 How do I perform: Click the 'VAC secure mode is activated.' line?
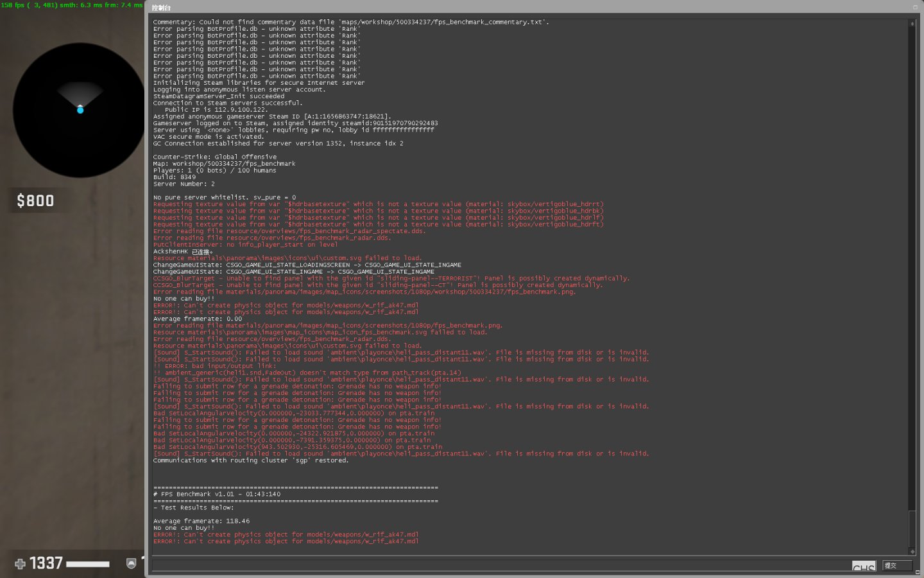click(x=209, y=137)
